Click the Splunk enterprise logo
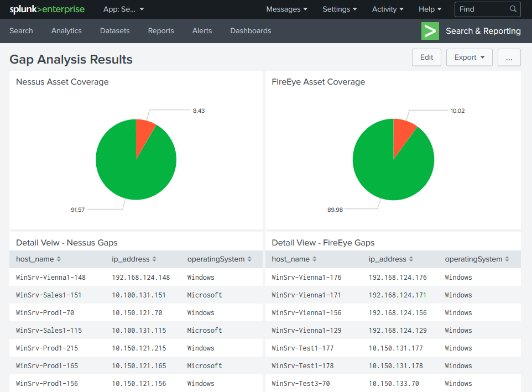The image size is (532, 392). tap(47, 9)
